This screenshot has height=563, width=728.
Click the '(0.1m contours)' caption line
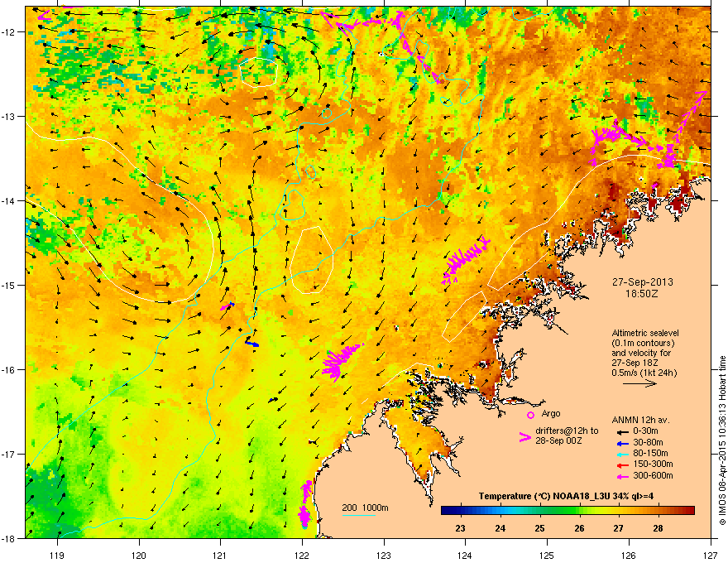643,344
